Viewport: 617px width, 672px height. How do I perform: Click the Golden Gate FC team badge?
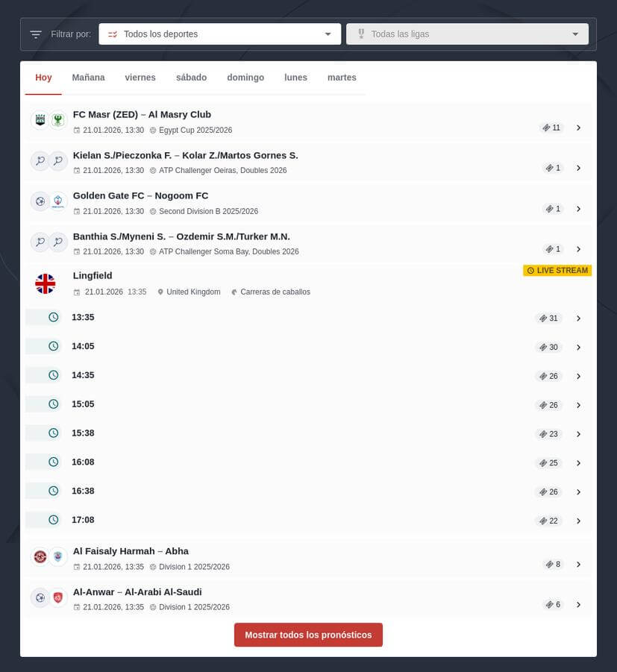coord(40,201)
